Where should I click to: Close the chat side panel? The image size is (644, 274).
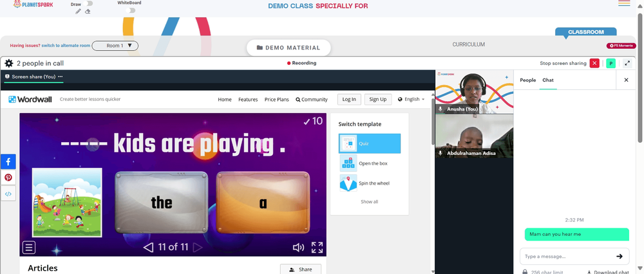point(627,80)
